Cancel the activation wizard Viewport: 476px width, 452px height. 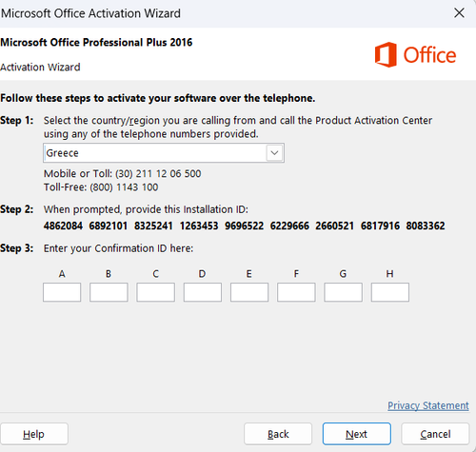tap(435, 434)
